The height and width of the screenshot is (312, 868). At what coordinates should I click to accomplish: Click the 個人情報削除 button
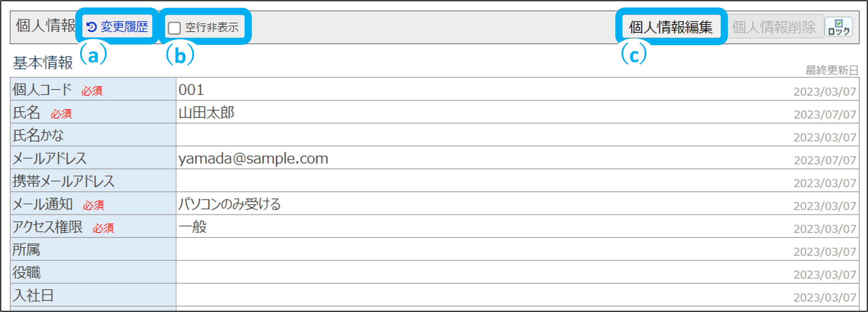click(x=774, y=27)
